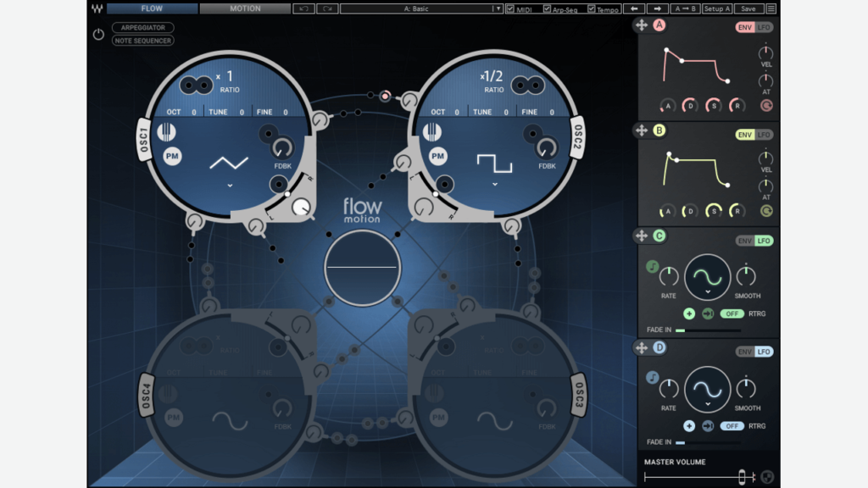Open the A: Basic preset dropdown

coord(421,8)
